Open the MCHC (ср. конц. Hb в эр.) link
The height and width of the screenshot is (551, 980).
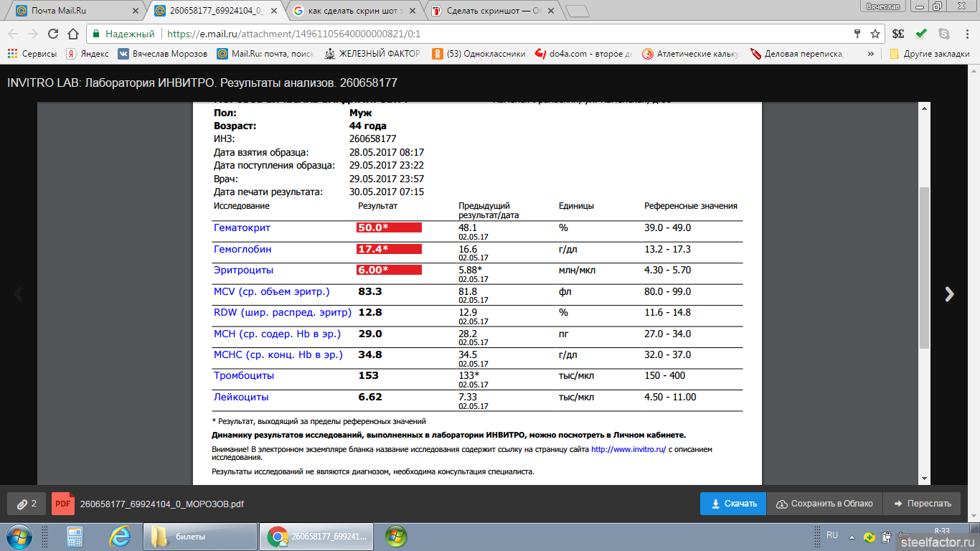click(x=278, y=354)
